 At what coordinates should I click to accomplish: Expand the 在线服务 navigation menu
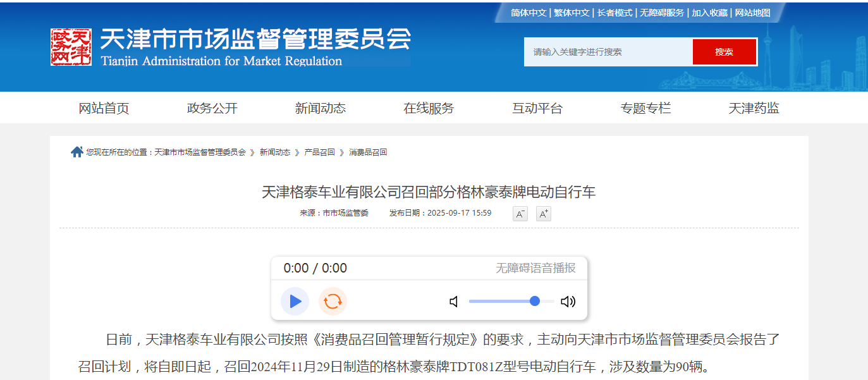429,108
